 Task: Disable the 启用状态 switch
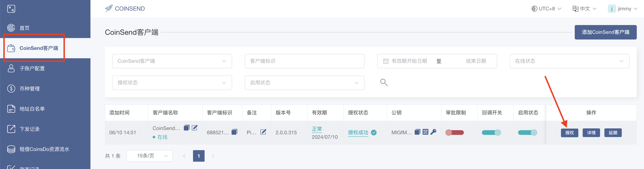527,132
